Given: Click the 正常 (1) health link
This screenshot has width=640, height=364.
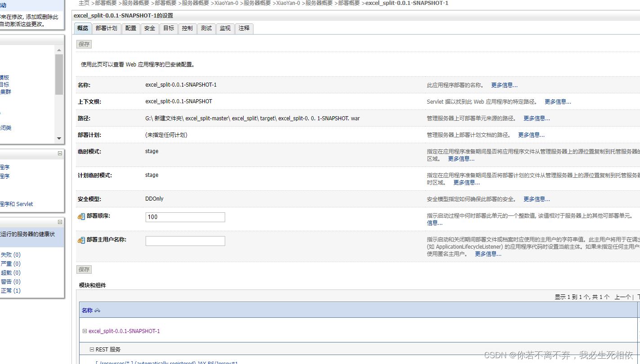Looking at the screenshot, I should coord(11,290).
